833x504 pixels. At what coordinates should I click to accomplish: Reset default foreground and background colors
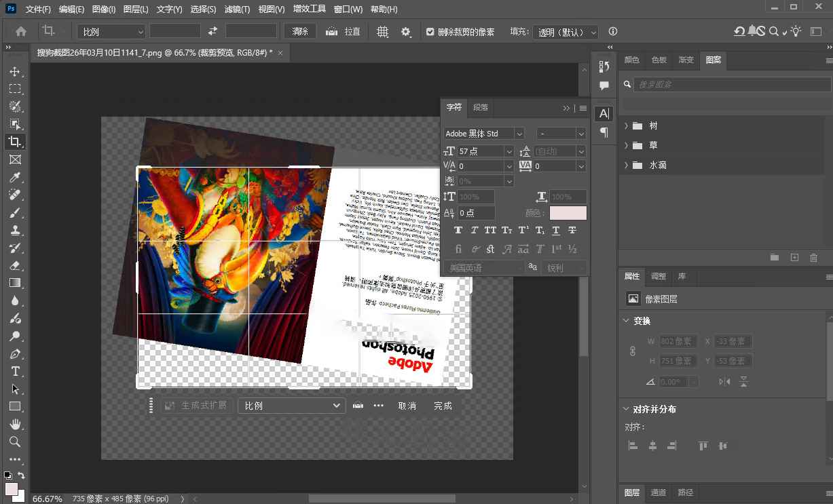click(x=7, y=476)
